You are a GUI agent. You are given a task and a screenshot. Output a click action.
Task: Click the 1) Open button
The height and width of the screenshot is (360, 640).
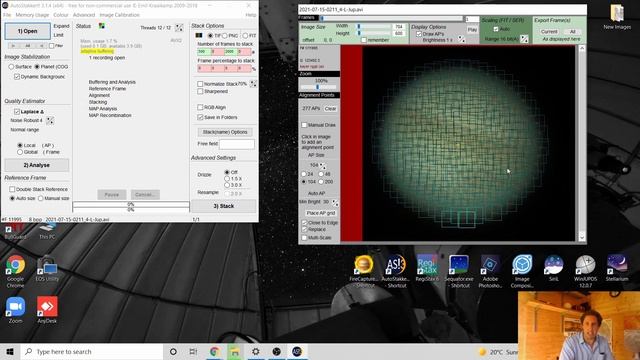(27, 31)
